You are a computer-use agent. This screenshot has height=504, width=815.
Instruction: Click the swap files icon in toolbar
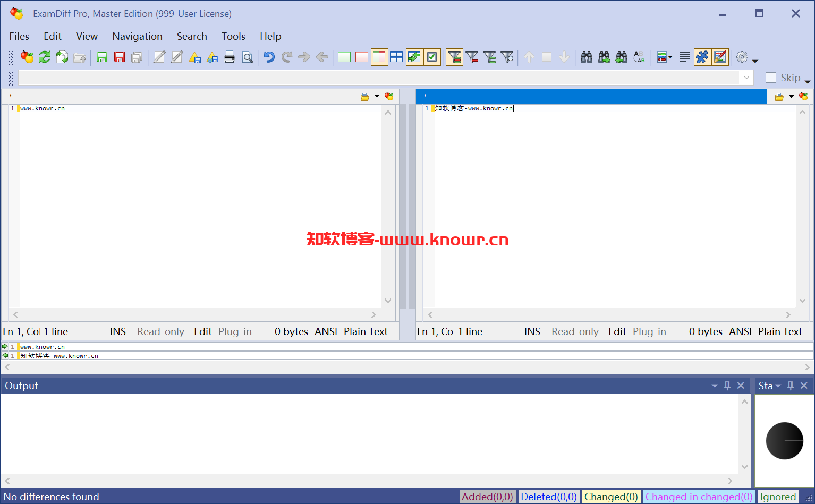[x=62, y=57]
